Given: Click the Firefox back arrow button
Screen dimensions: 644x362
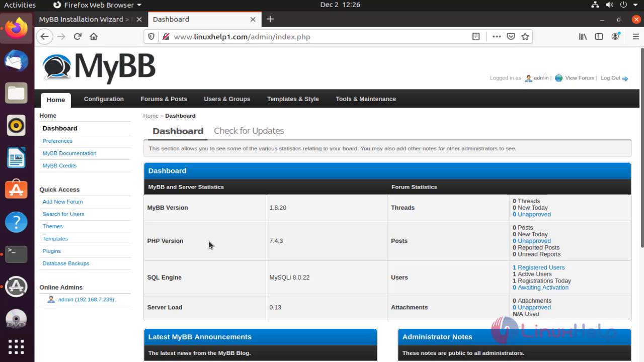Looking at the screenshot, I should pos(44,37).
